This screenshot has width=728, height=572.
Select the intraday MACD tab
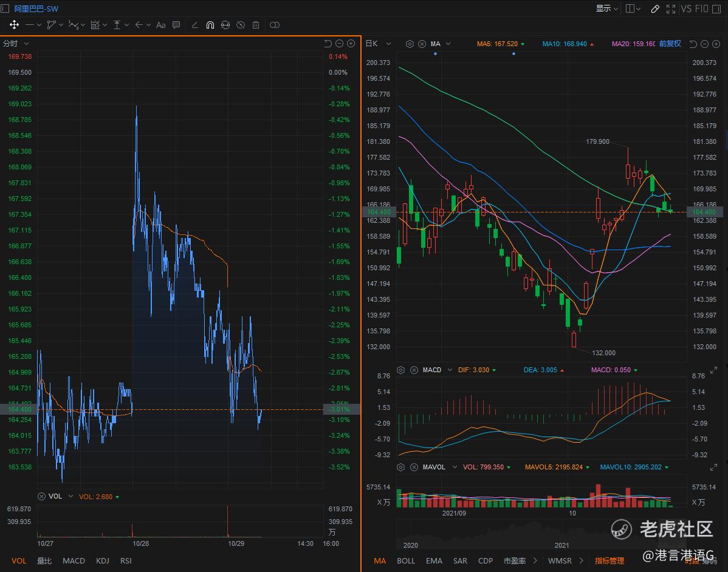pos(74,561)
